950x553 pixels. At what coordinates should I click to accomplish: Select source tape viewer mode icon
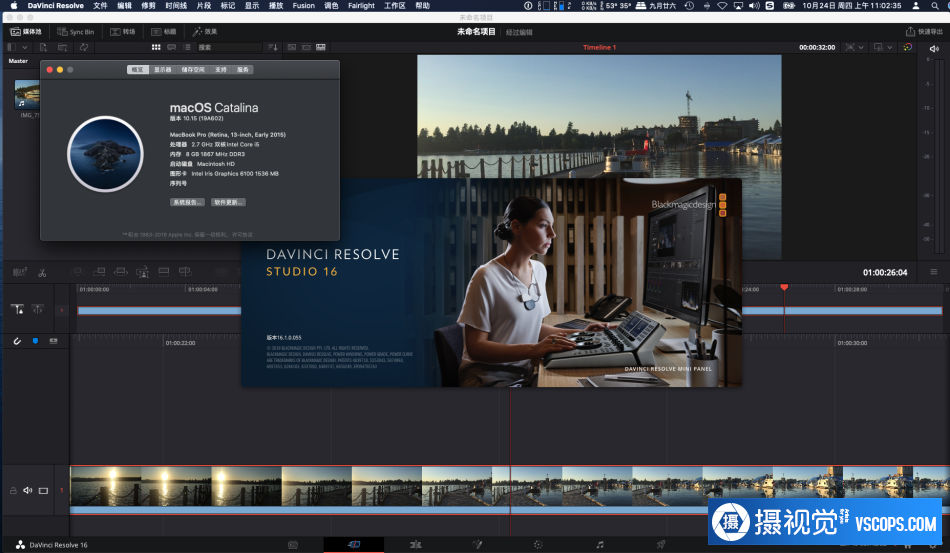[306, 47]
